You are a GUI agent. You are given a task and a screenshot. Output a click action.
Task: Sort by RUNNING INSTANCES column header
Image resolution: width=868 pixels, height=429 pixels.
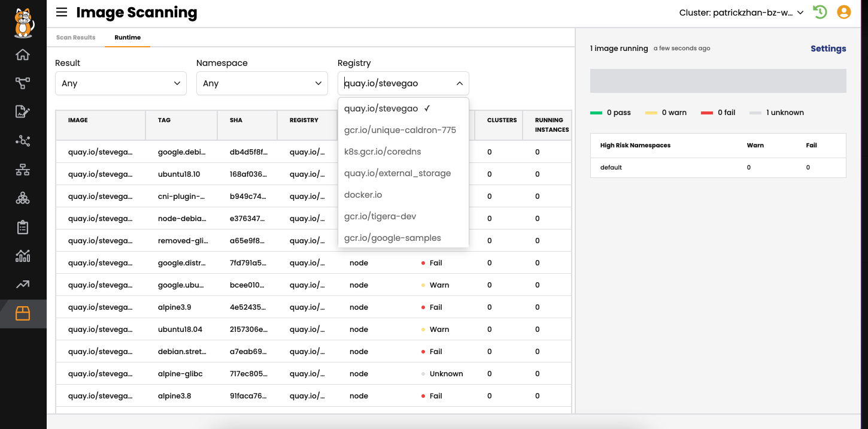coord(547,125)
